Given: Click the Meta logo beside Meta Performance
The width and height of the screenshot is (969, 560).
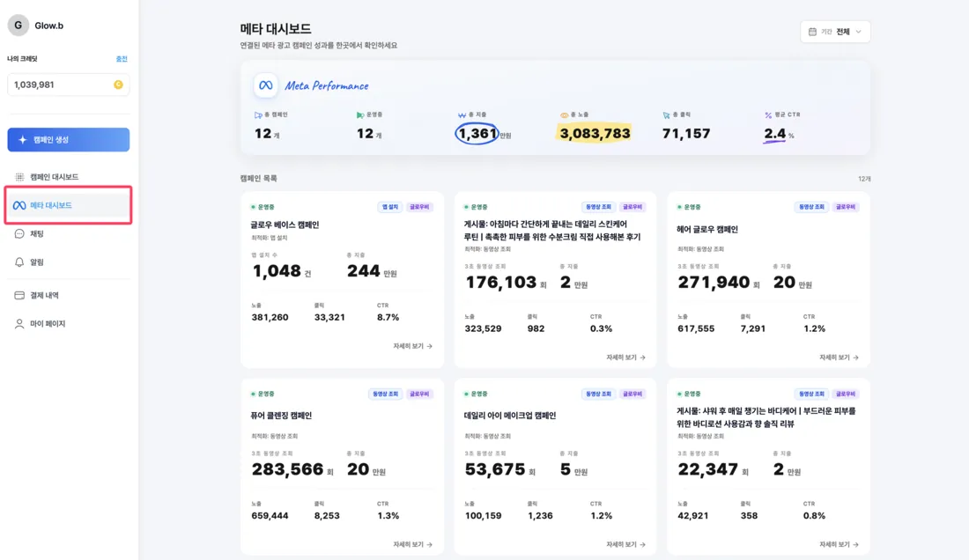Looking at the screenshot, I should tap(266, 85).
